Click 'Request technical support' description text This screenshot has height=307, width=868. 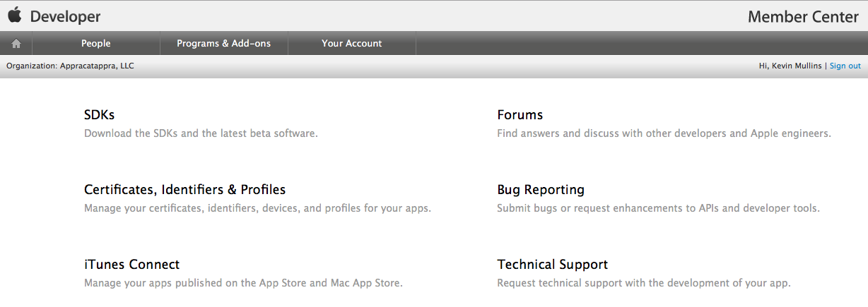[x=643, y=283]
